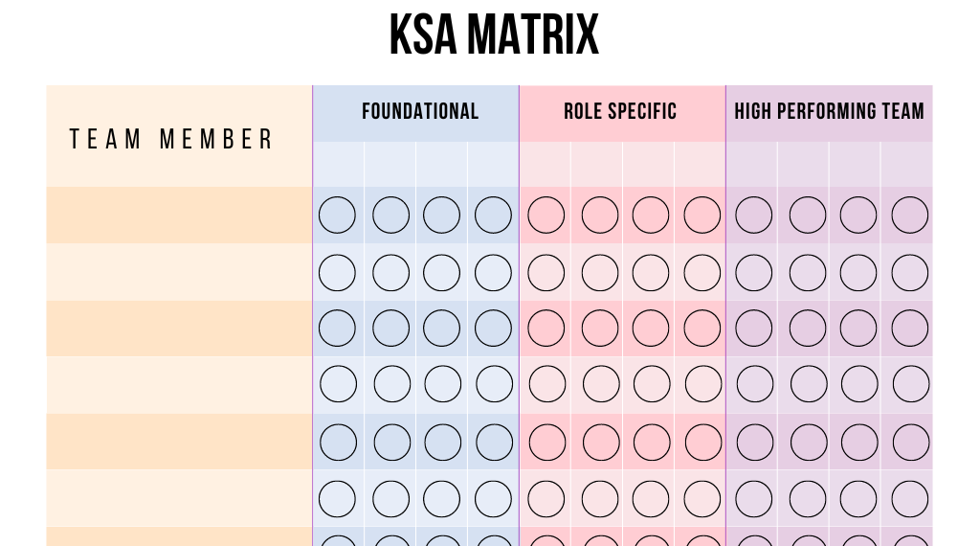Check second Foundational circle in sixth row

coord(390,498)
